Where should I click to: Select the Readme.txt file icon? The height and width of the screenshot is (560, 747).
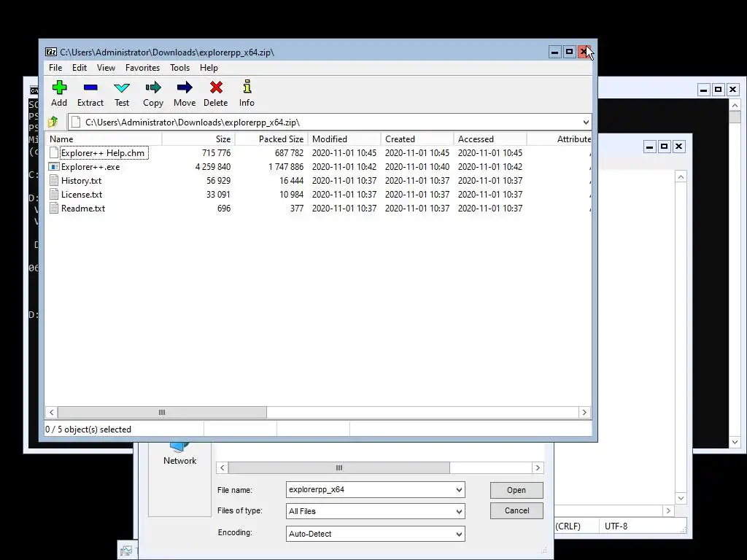click(54, 208)
